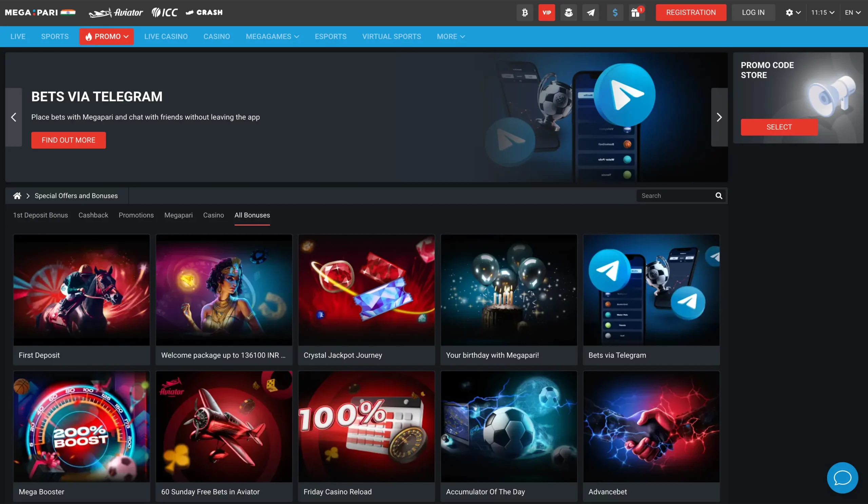Select the All Bonuses tab
Screen dimensions: 868x504
pos(252,215)
